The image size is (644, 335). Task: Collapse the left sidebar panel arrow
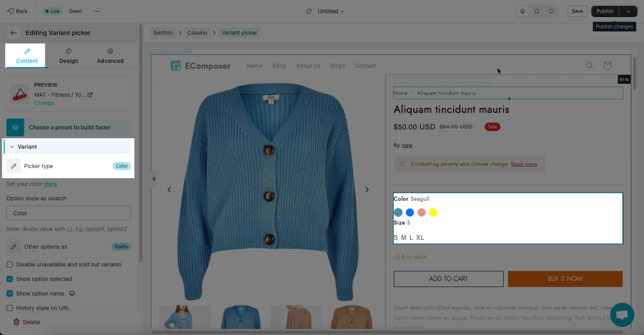point(153,179)
